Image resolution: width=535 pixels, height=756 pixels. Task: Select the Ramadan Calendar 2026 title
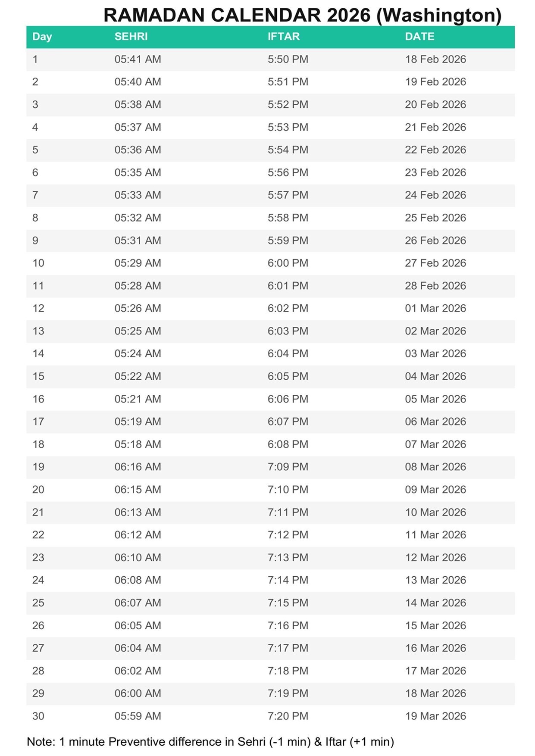point(302,15)
